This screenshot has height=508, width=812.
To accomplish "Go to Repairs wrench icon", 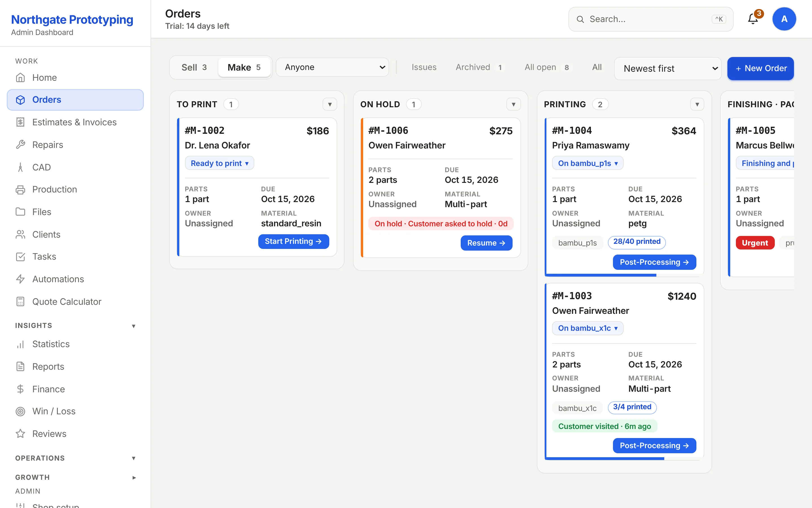I will (21, 145).
